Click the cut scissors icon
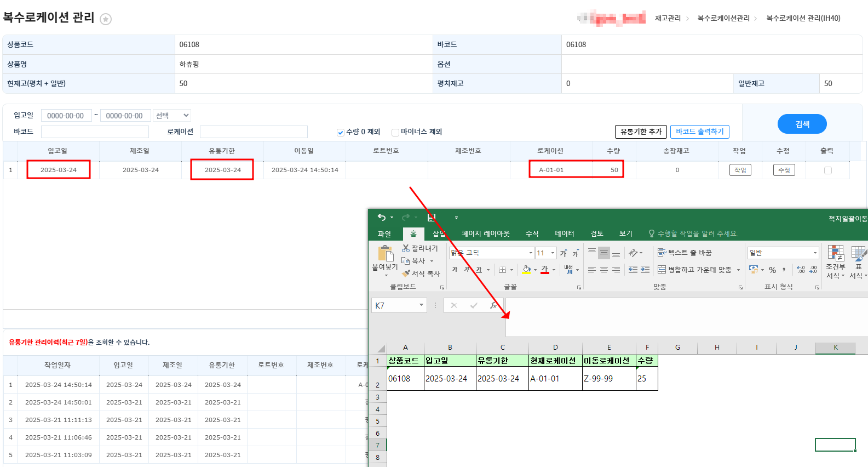The height and width of the screenshot is (467, 868). [x=406, y=248]
